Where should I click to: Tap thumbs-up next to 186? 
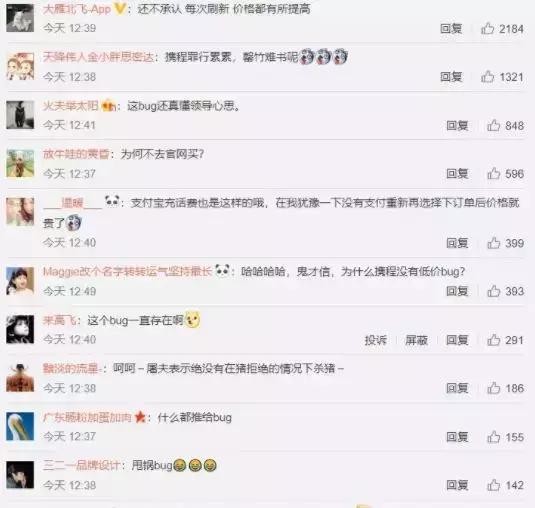tap(494, 388)
